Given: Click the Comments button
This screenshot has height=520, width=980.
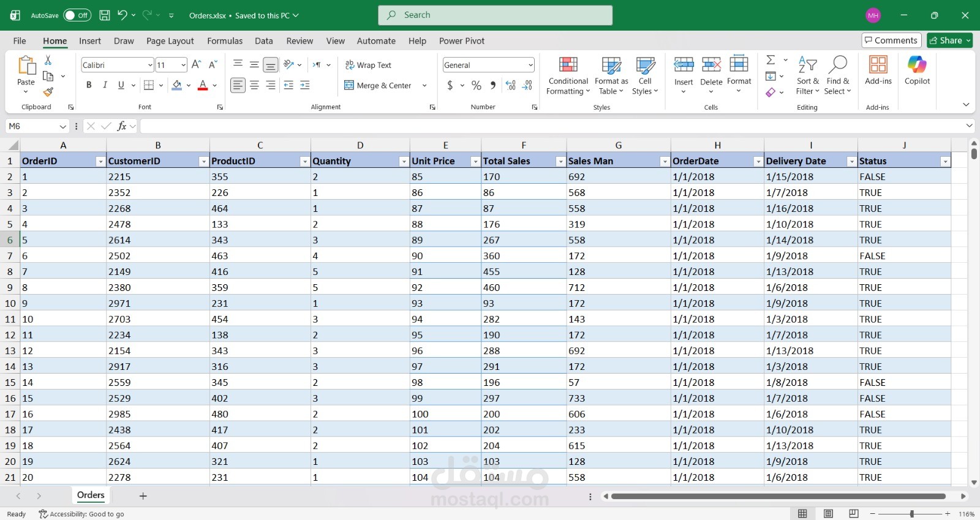Looking at the screenshot, I should 891,40.
